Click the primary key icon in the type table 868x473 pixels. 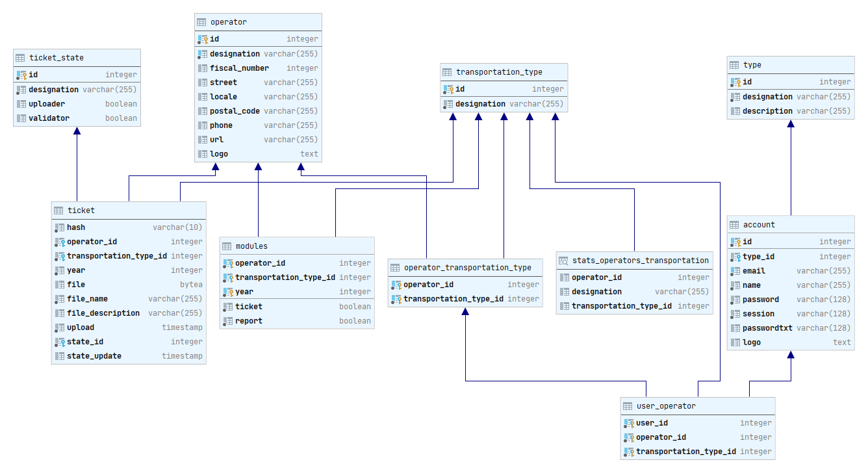(x=734, y=82)
